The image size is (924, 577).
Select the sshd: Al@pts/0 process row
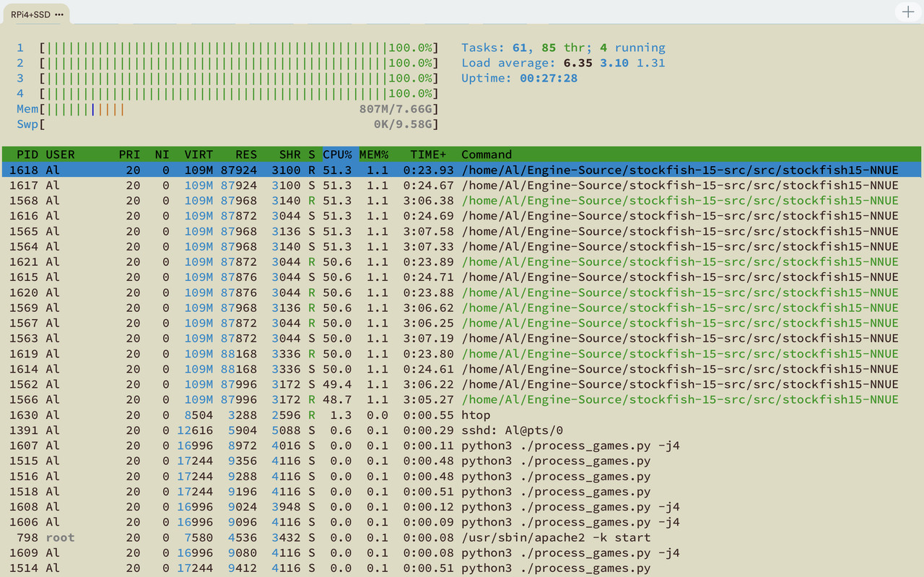462,430
